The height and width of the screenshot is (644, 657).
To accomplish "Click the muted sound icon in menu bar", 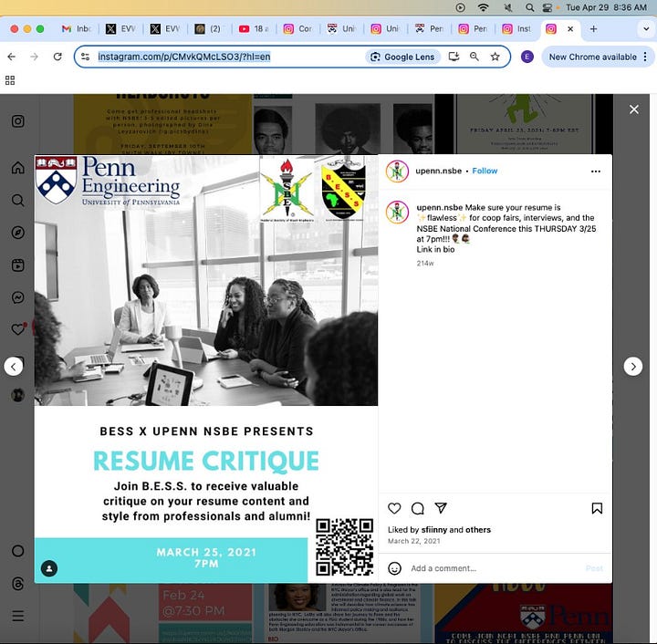I will [x=508, y=7].
